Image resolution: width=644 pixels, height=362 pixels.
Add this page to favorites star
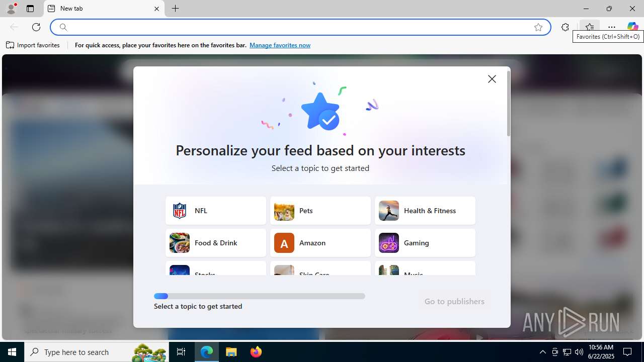point(538,27)
